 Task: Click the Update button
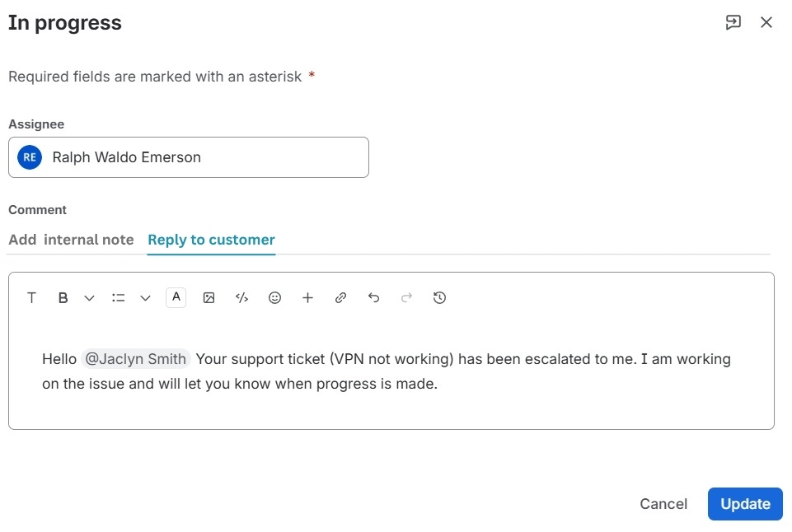point(745,504)
